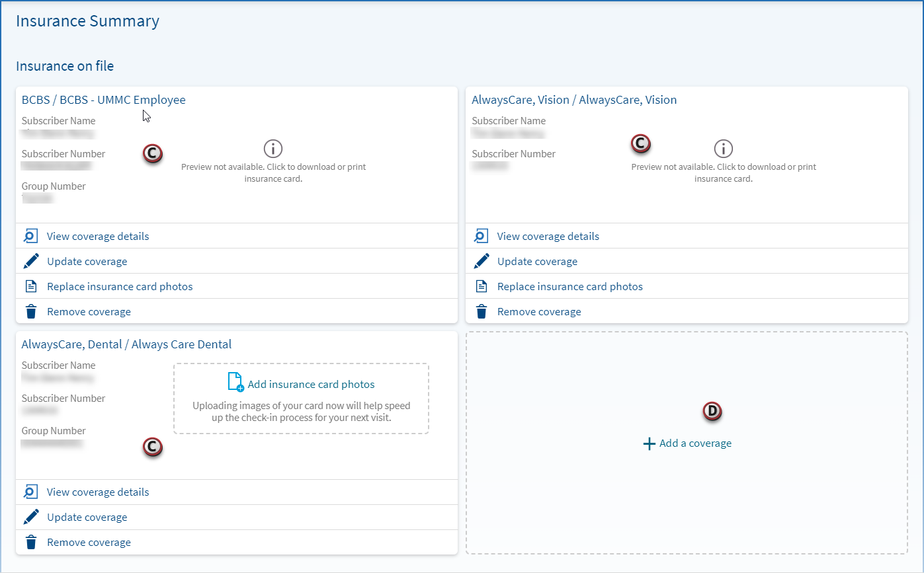Click the pencil icon in the BCBS card

click(31, 261)
